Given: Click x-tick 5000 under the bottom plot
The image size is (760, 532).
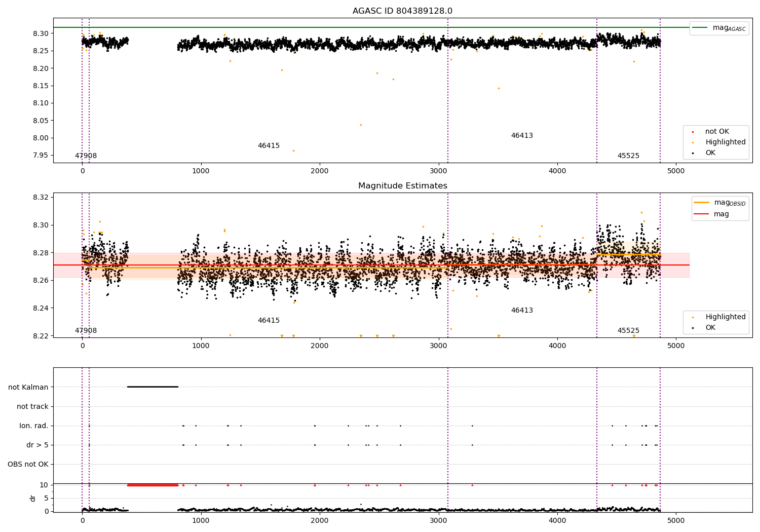Looking at the screenshot, I should click(676, 521).
